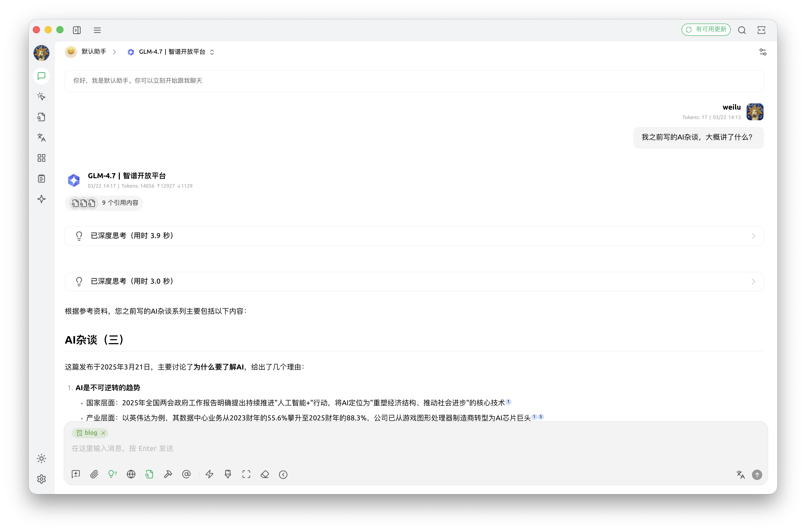Toggle light/dark theme with the sun icon
This screenshot has height=532, width=806.
click(x=41, y=459)
